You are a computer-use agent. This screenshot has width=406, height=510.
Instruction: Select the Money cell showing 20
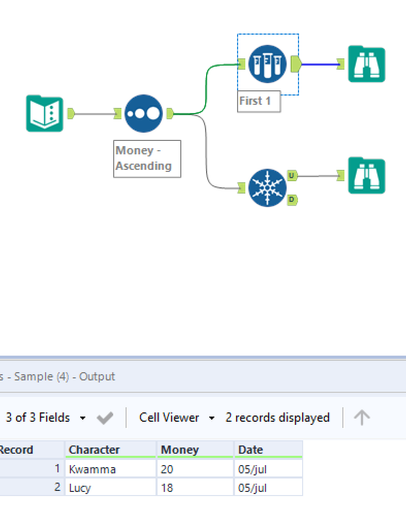pos(195,469)
